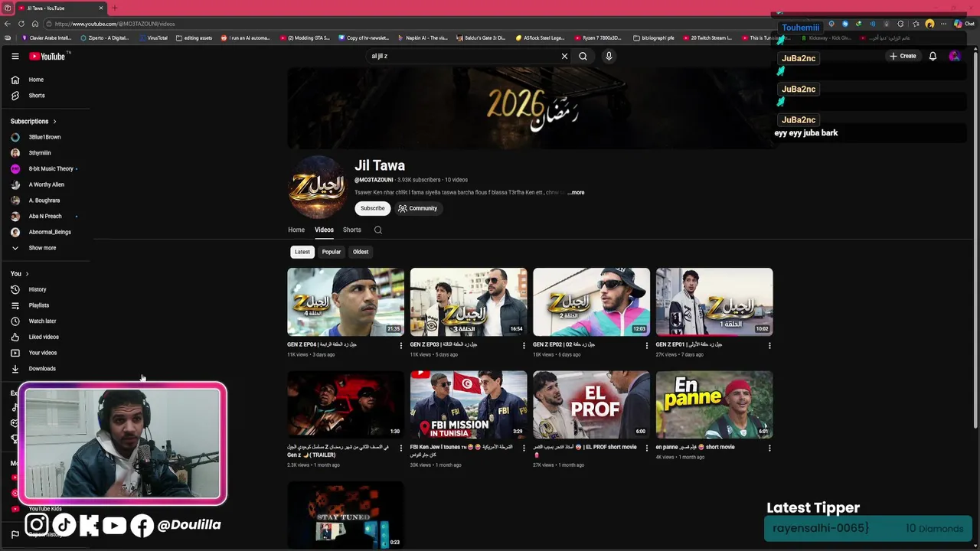
Task: Open the editing assets bookmark folder
Action: pyautogui.click(x=194, y=37)
